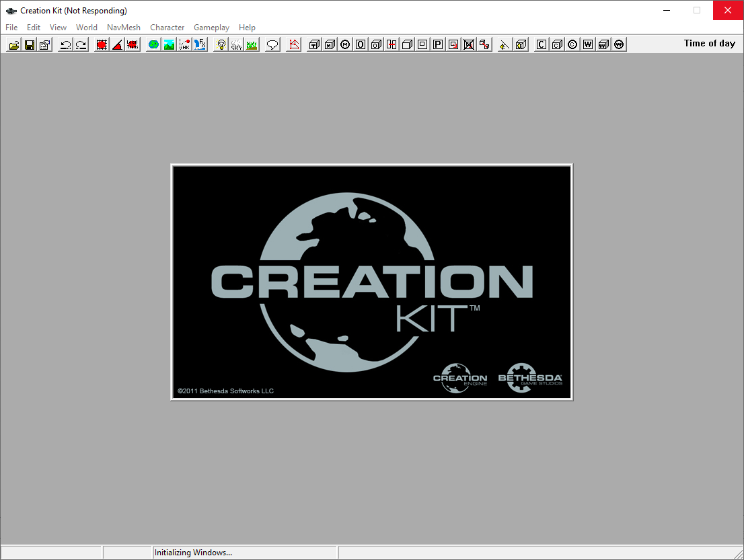Viewport: 744px width, 560px height.
Task: Click the H icon with red line
Action: [x=392, y=44]
